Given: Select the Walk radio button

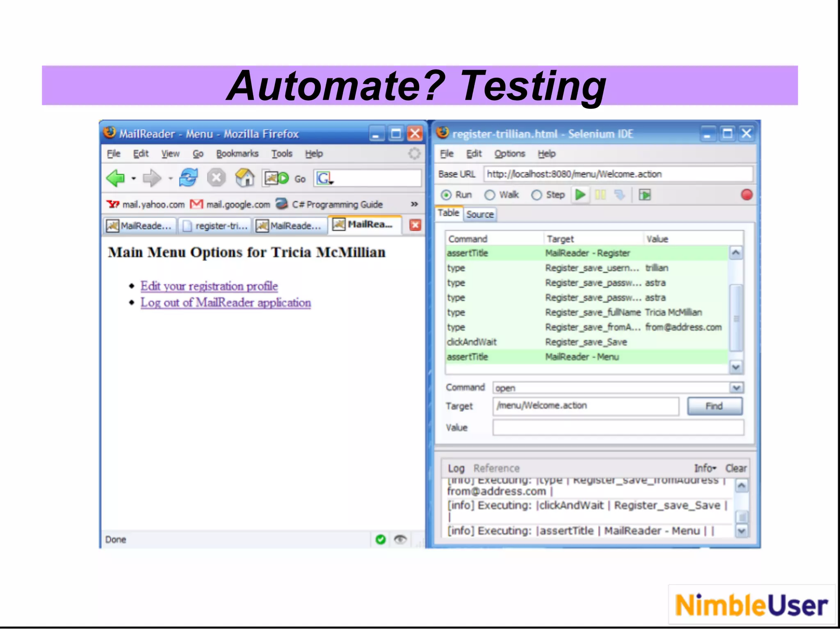Looking at the screenshot, I should [x=489, y=195].
